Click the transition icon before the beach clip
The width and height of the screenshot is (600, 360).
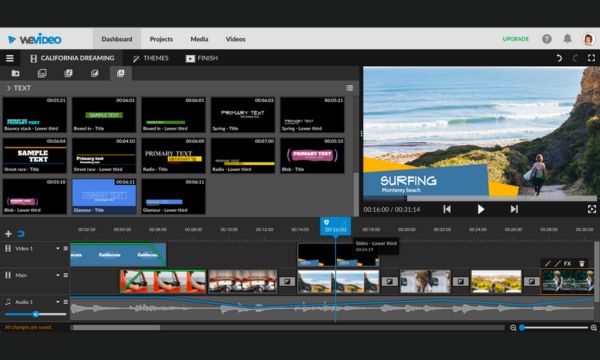tap(287, 282)
